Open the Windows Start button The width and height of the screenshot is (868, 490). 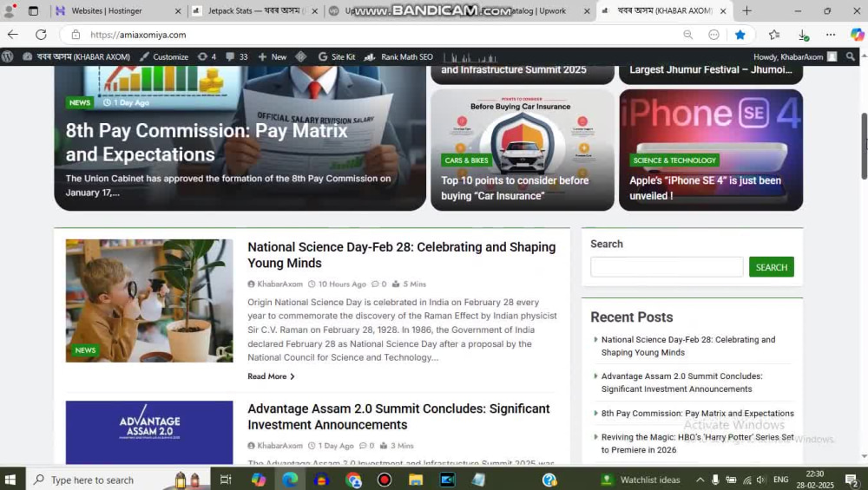[x=10, y=479]
